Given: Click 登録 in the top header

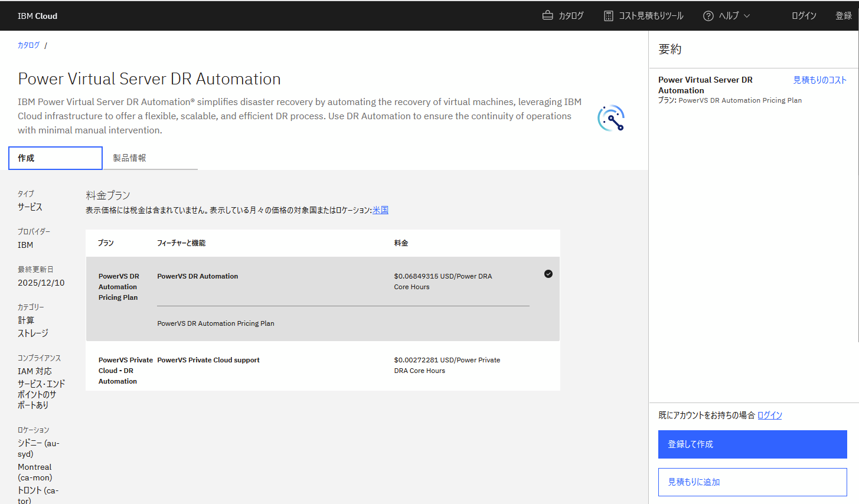Looking at the screenshot, I should 844,16.
